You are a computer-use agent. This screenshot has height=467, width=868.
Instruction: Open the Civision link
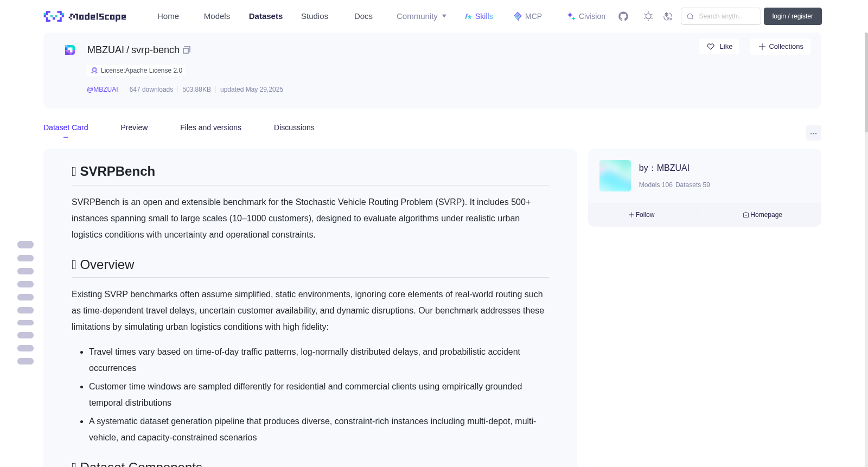click(586, 16)
